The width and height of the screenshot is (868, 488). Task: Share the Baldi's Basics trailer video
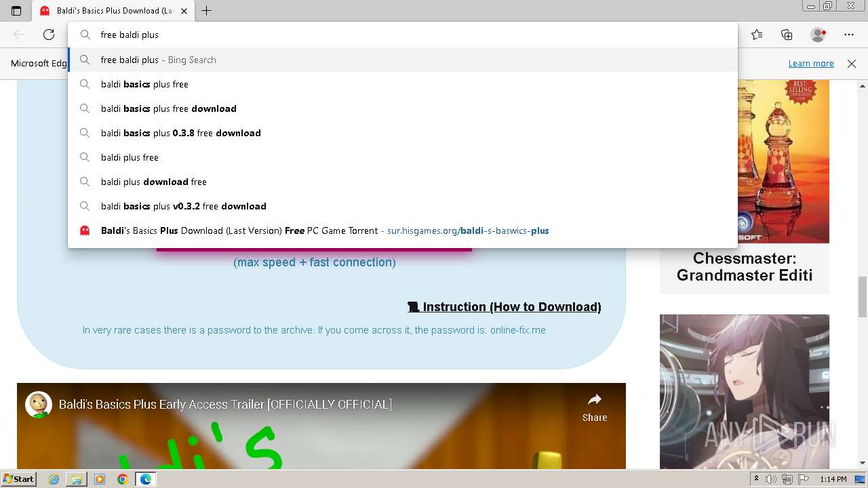(595, 408)
